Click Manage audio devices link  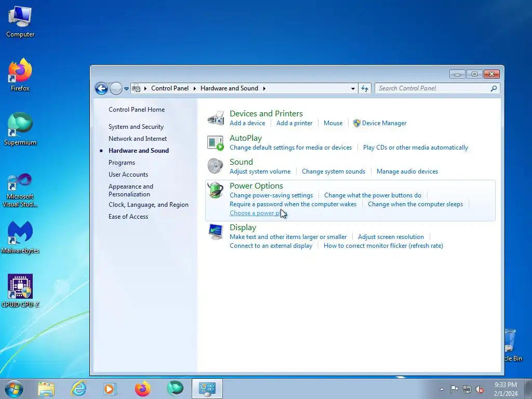407,171
